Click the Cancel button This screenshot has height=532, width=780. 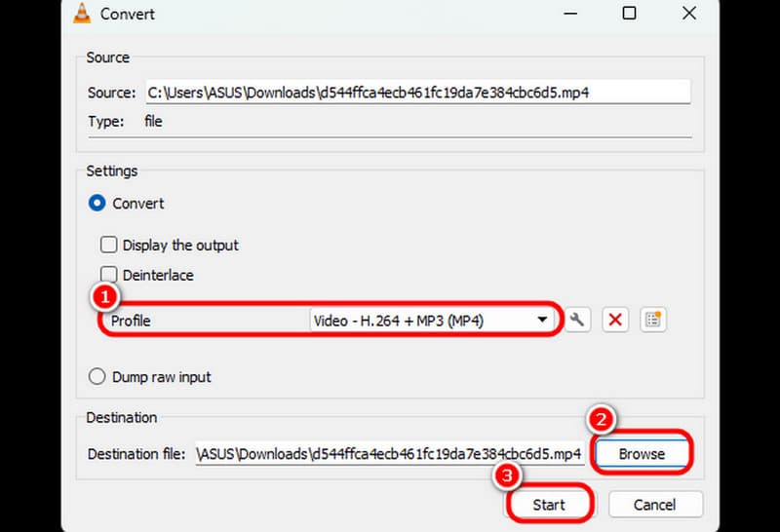[x=654, y=505]
